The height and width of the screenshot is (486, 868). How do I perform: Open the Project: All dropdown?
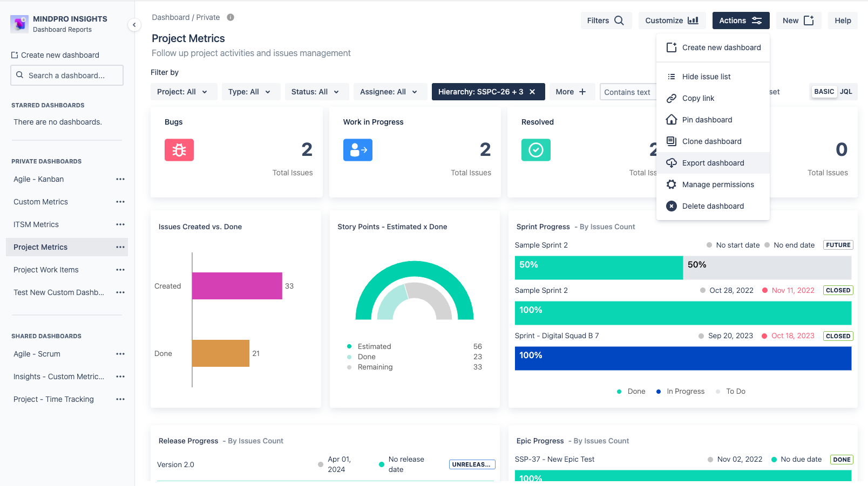click(x=184, y=92)
